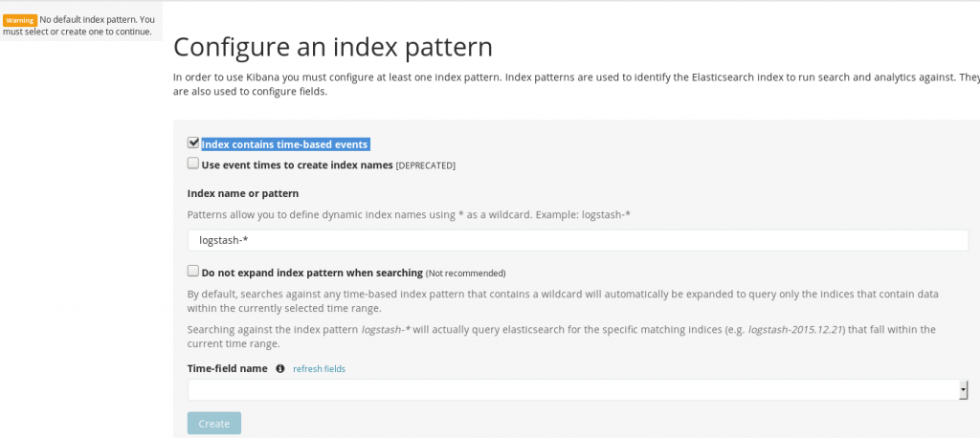Click the arrow on the Time-field name select box

(963, 390)
